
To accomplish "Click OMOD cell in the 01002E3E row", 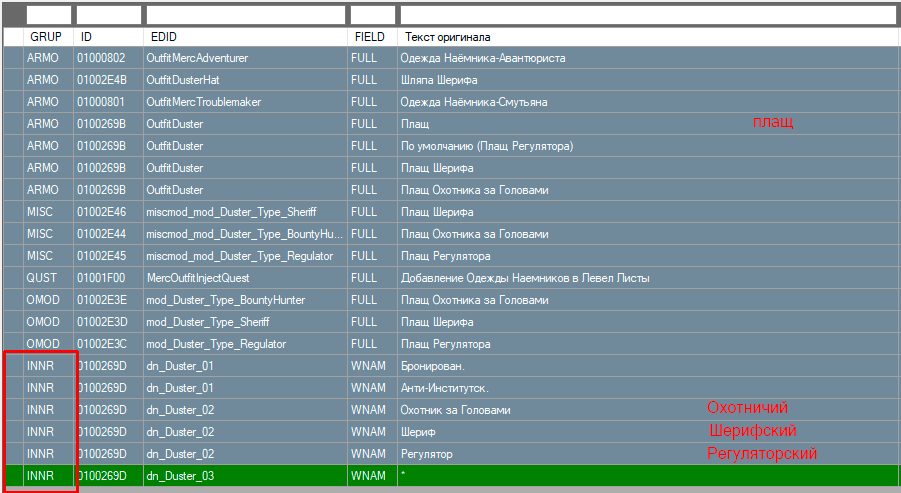I will [x=48, y=300].
